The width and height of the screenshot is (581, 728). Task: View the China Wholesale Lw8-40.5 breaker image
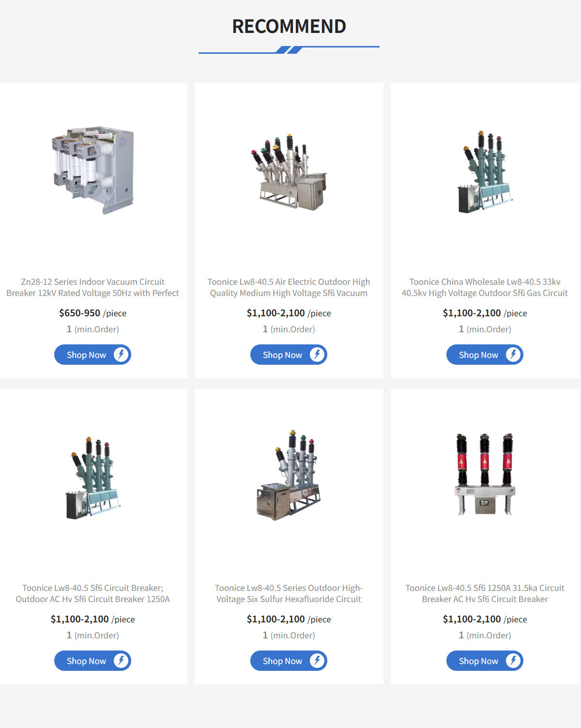tap(485, 172)
